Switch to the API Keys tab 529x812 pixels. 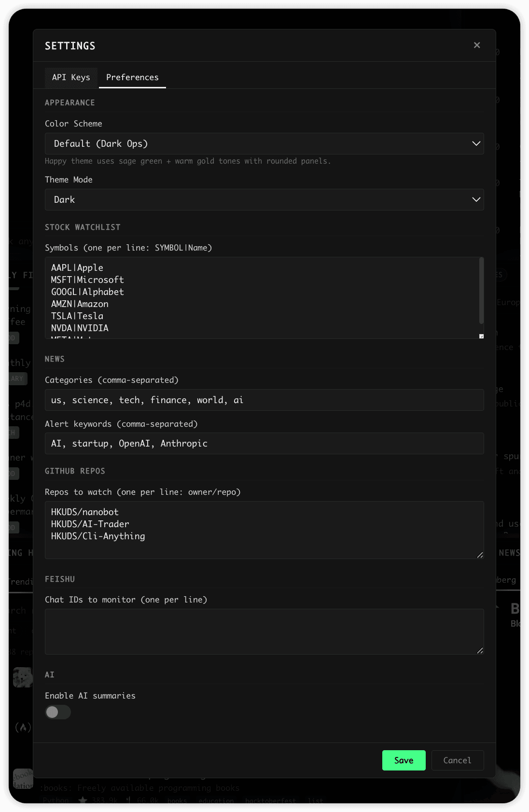point(71,77)
